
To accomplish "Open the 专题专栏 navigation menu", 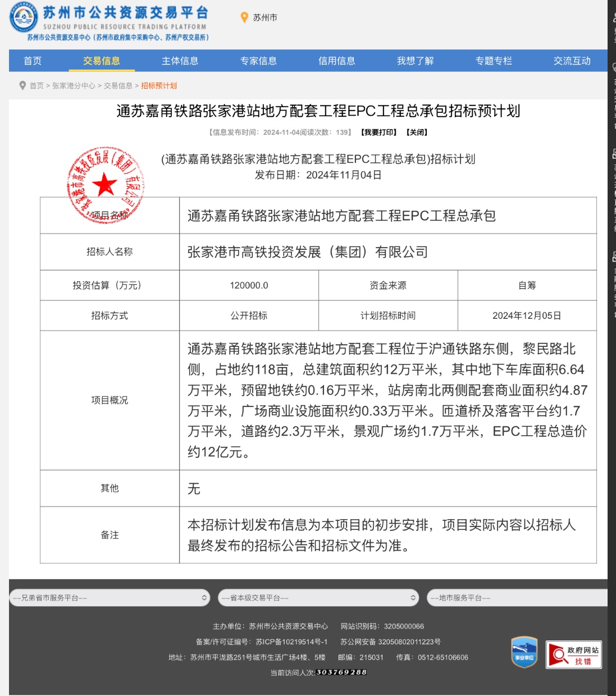I will [494, 61].
